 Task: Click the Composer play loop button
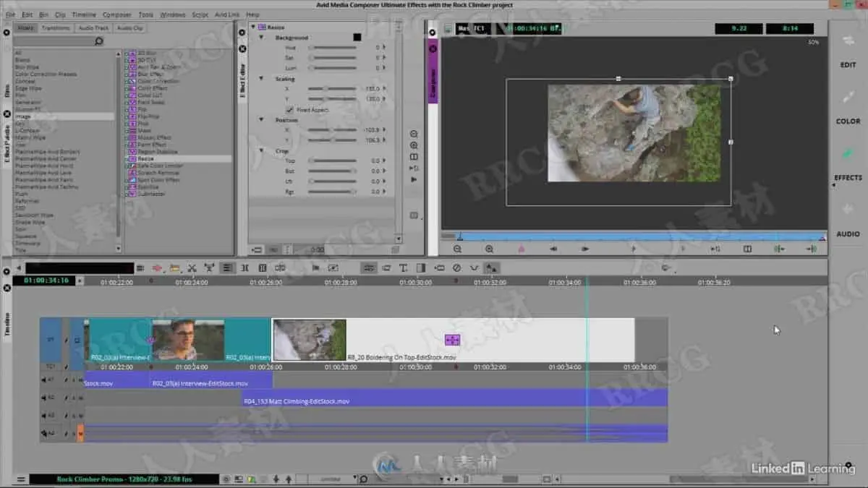coord(715,249)
